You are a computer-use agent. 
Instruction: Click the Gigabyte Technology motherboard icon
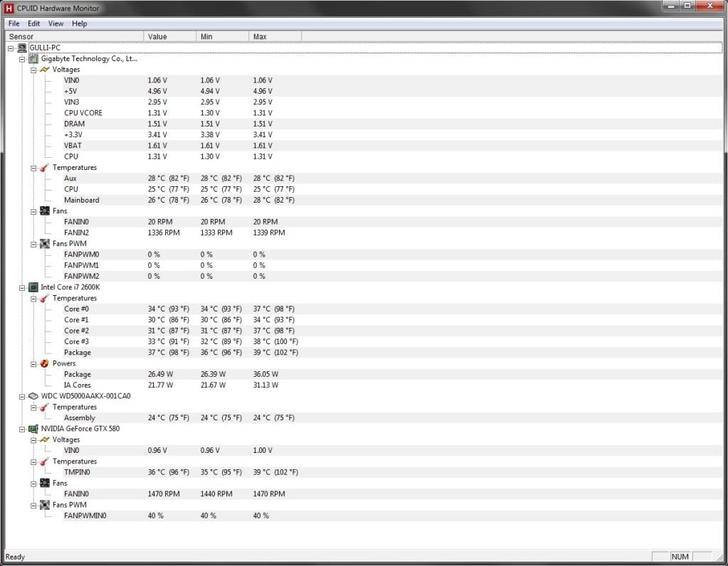[x=33, y=59]
